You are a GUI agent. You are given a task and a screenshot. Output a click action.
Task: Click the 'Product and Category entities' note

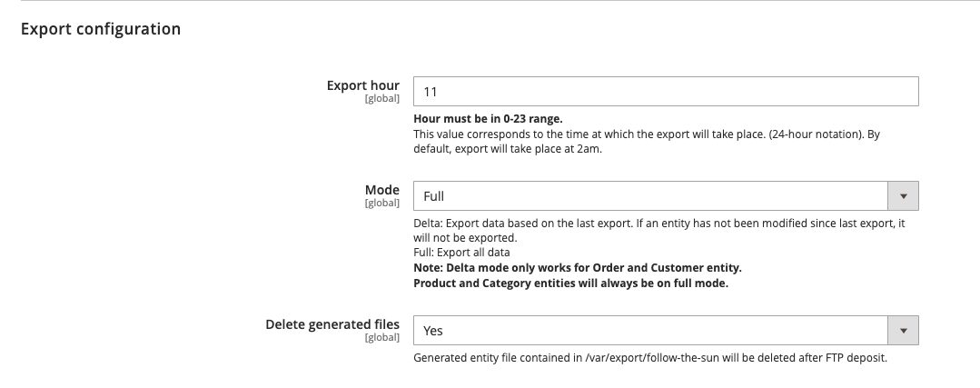[x=570, y=283]
